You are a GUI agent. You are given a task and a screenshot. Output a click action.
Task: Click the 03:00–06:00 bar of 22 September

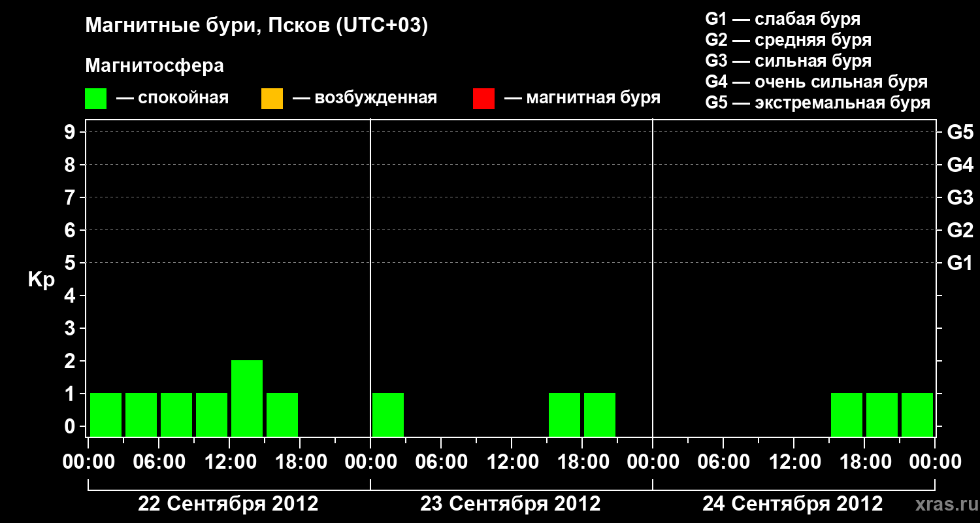point(141,414)
